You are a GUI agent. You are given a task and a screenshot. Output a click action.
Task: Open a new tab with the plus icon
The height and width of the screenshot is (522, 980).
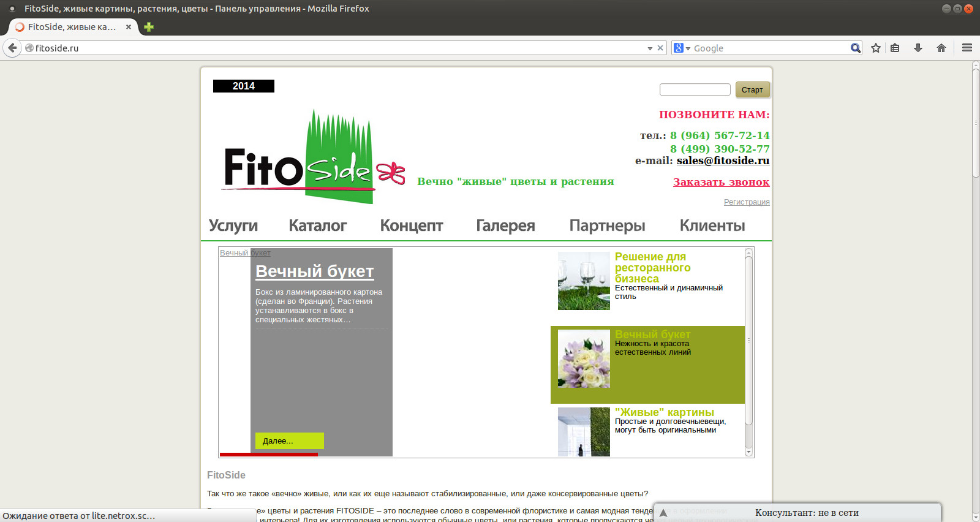[x=149, y=27]
